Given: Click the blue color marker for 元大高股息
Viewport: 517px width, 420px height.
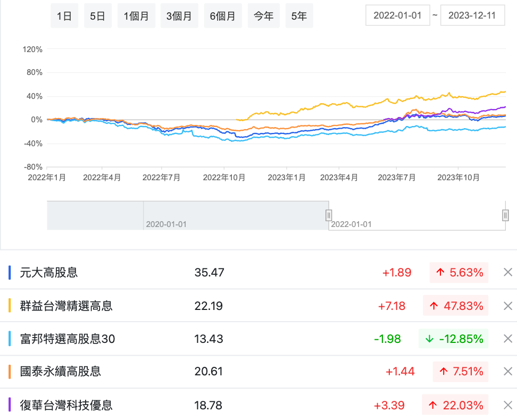Looking at the screenshot, I should (10, 272).
